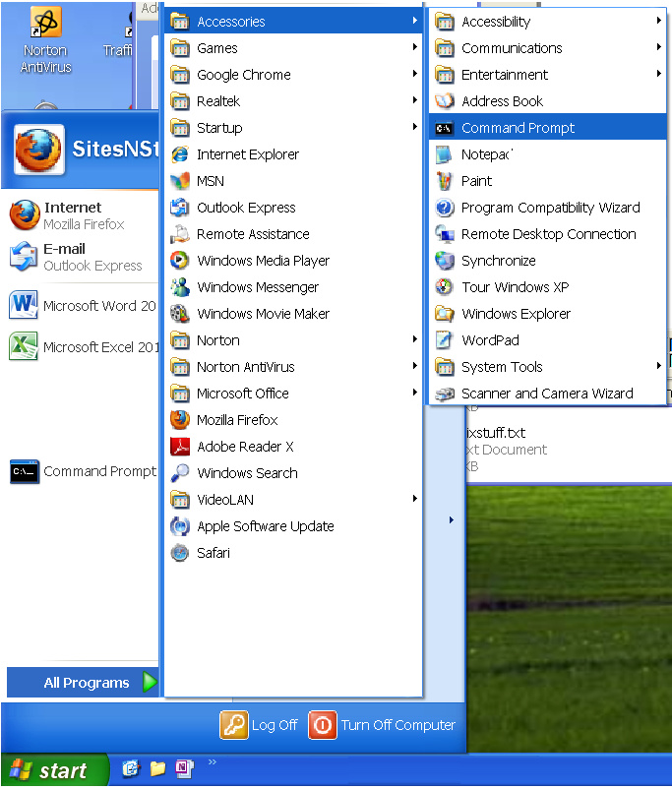Open Program Compatibility Wizard icon
This screenshot has width=672, height=789.
444,208
